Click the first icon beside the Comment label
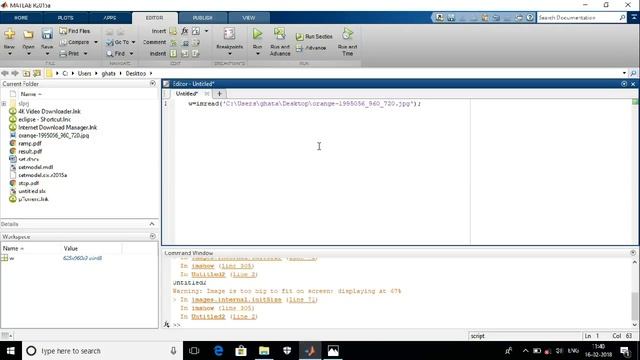This screenshot has height=360, width=640. tap(173, 42)
